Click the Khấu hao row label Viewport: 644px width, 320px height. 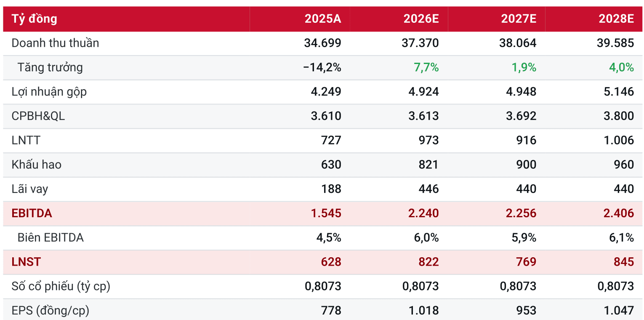[x=37, y=164]
